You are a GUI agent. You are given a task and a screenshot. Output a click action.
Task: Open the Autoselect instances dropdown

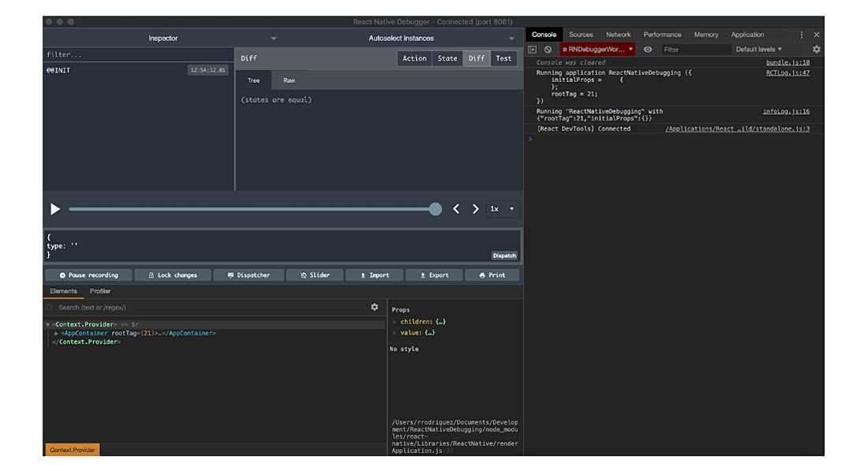pyautogui.click(x=402, y=38)
